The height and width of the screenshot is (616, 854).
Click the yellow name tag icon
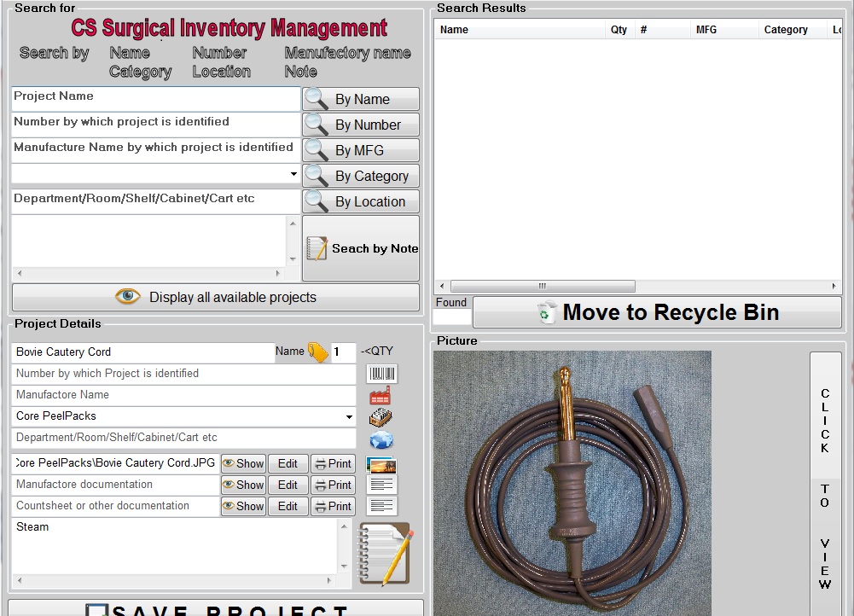coord(318,352)
